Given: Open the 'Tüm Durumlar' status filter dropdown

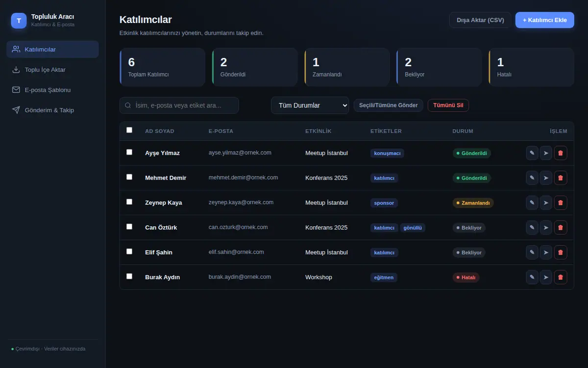Looking at the screenshot, I should [x=310, y=105].
